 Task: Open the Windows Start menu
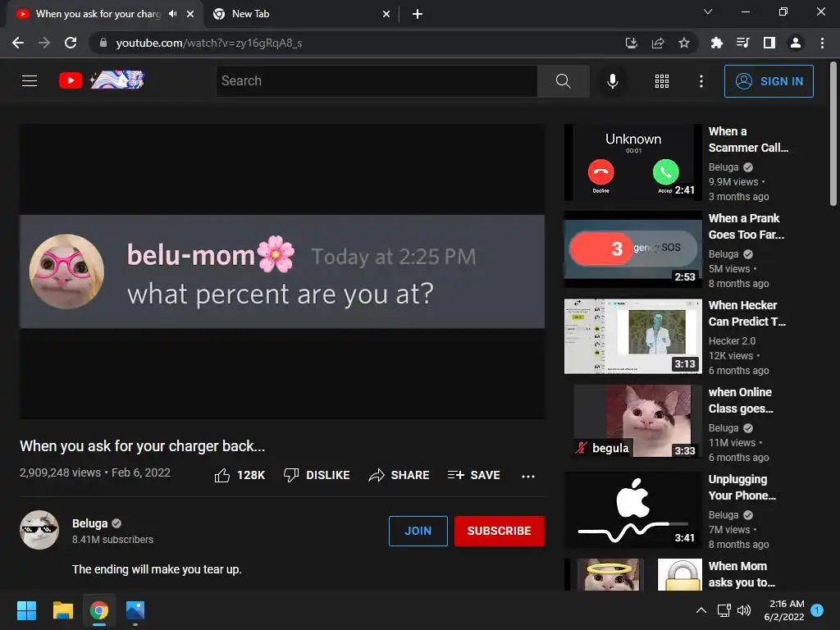pyautogui.click(x=26, y=610)
